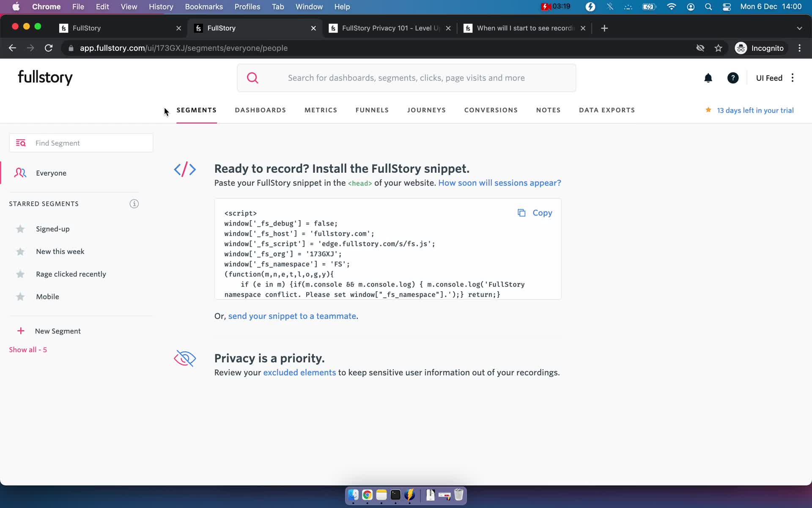Reload the page

point(49,48)
